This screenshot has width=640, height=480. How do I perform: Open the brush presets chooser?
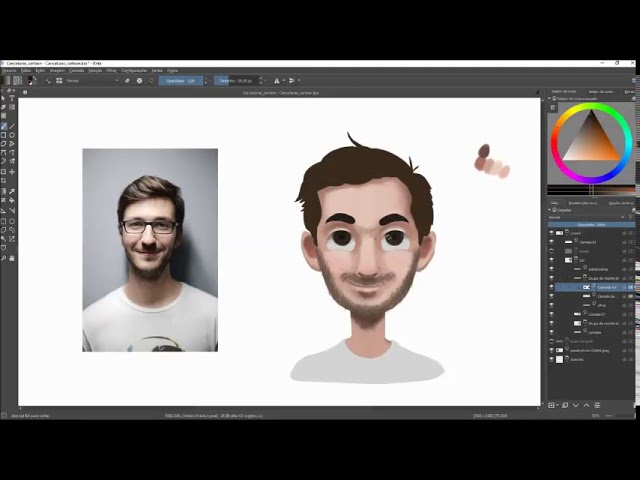[x=59, y=81]
